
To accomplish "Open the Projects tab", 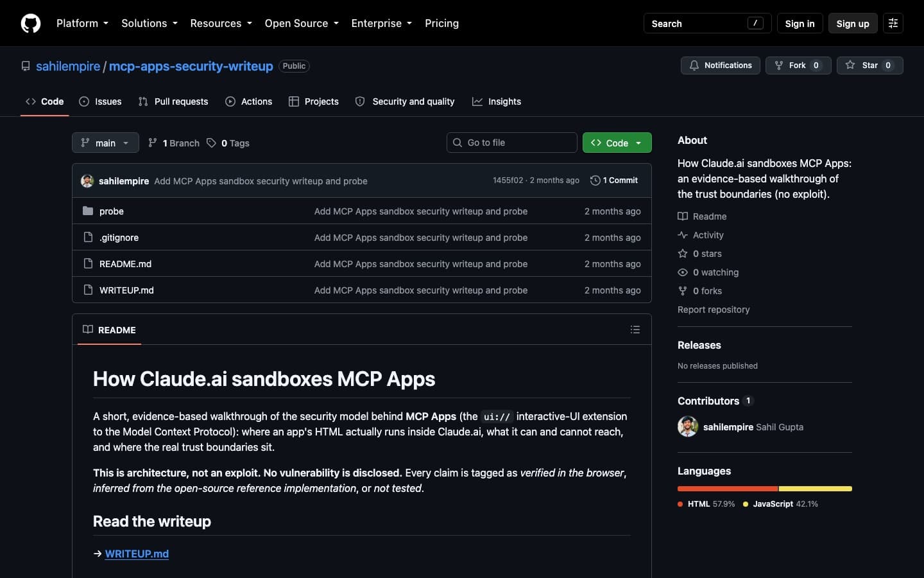I will (314, 101).
